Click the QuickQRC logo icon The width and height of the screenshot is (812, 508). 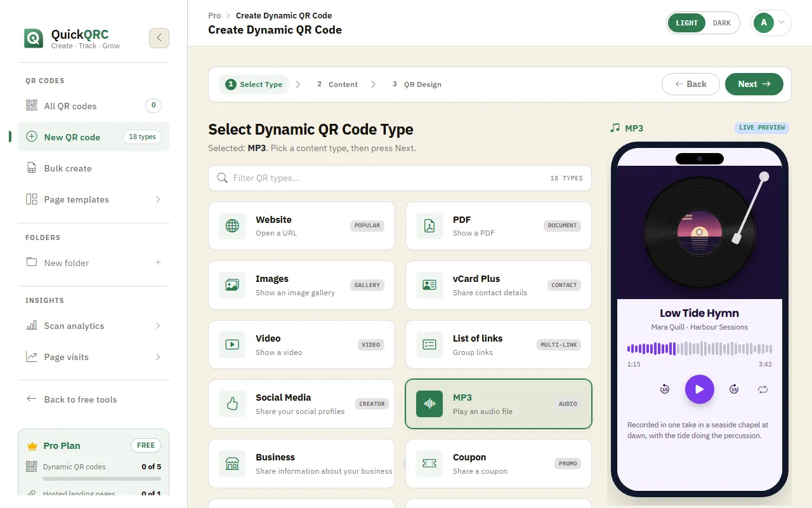click(x=34, y=38)
